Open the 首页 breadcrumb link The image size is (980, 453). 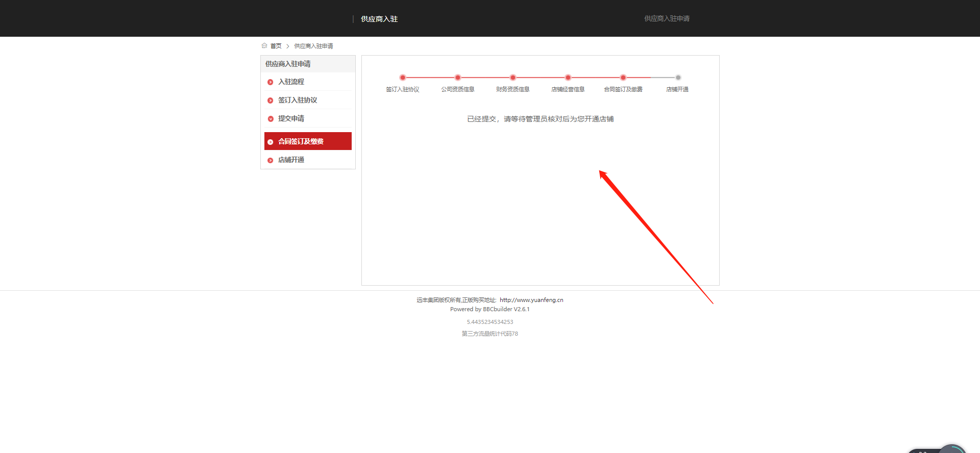point(276,46)
